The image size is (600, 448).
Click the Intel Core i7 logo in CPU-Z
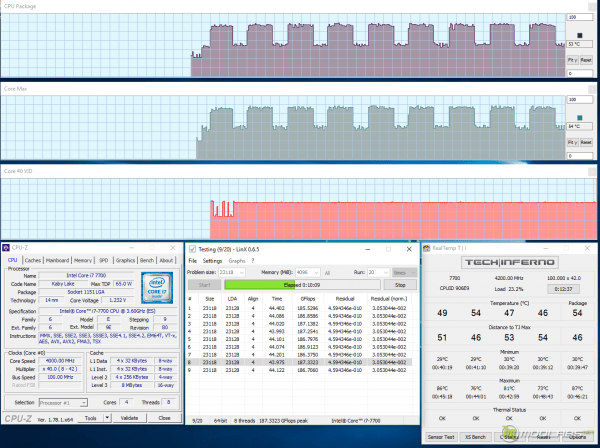coord(157,287)
